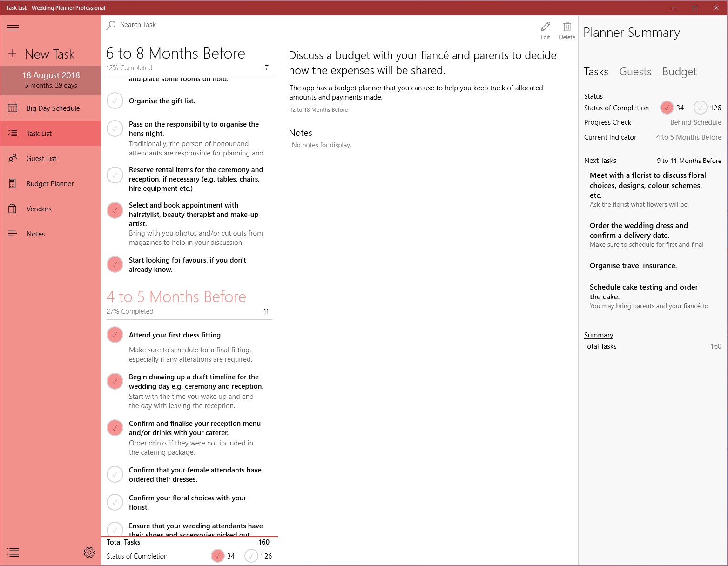Click the Next Tasks heading
The image size is (728, 566).
[x=600, y=160]
